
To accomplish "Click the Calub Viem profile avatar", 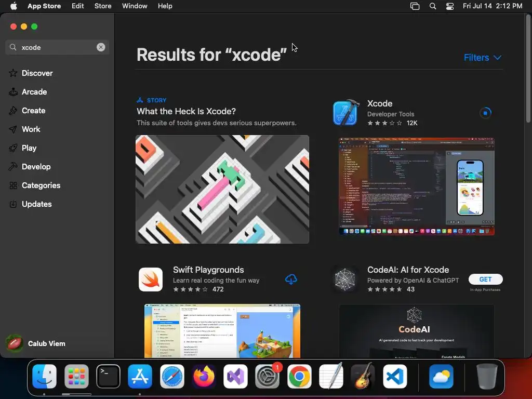I will click(x=15, y=343).
